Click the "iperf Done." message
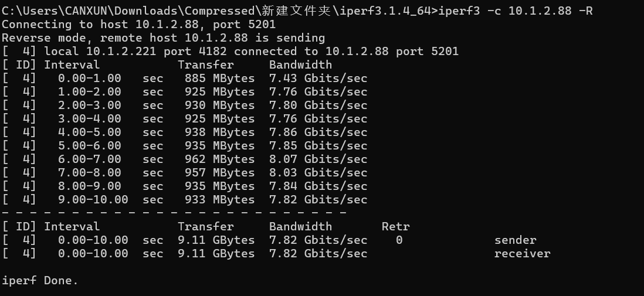 coord(39,281)
